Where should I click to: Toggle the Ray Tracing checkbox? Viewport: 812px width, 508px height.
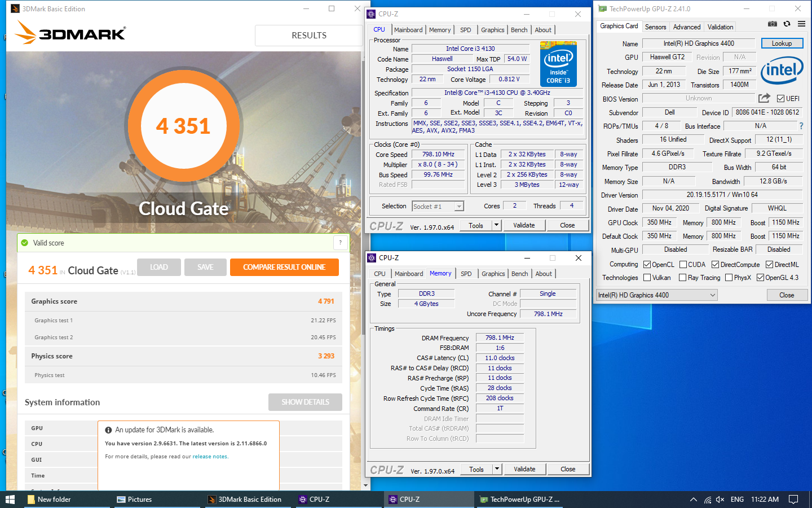pyautogui.click(x=682, y=277)
